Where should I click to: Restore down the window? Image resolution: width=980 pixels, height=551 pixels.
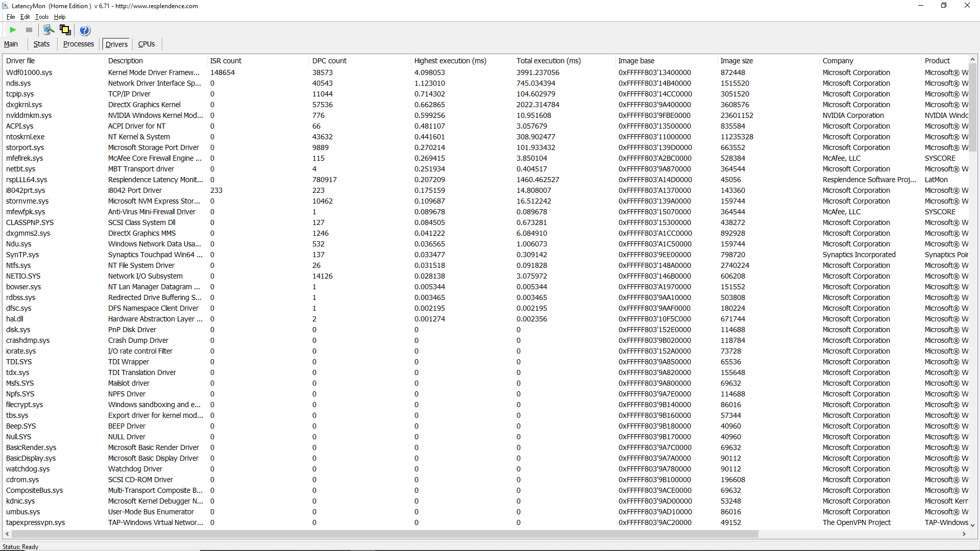click(x=943, y=6)
